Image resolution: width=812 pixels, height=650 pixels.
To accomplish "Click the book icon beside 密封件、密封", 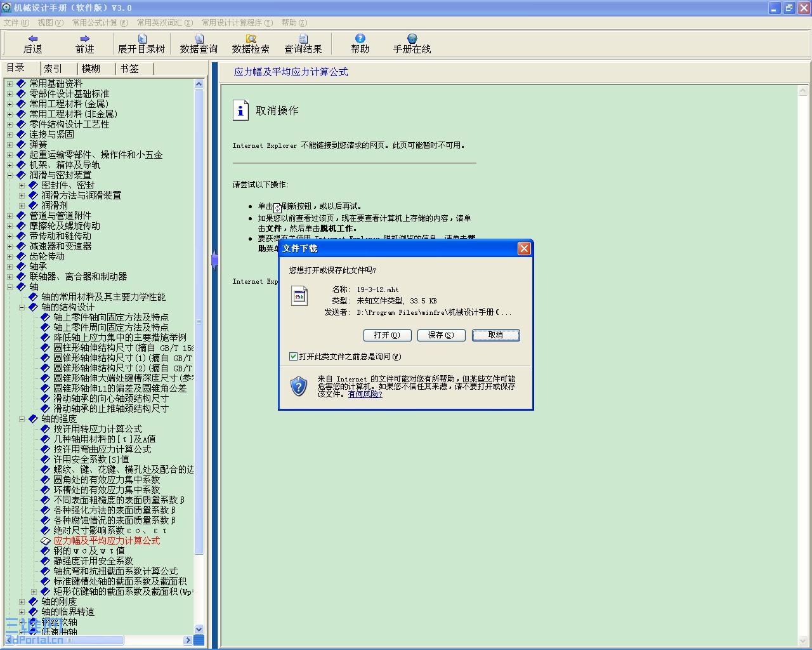I will point(33,185).
